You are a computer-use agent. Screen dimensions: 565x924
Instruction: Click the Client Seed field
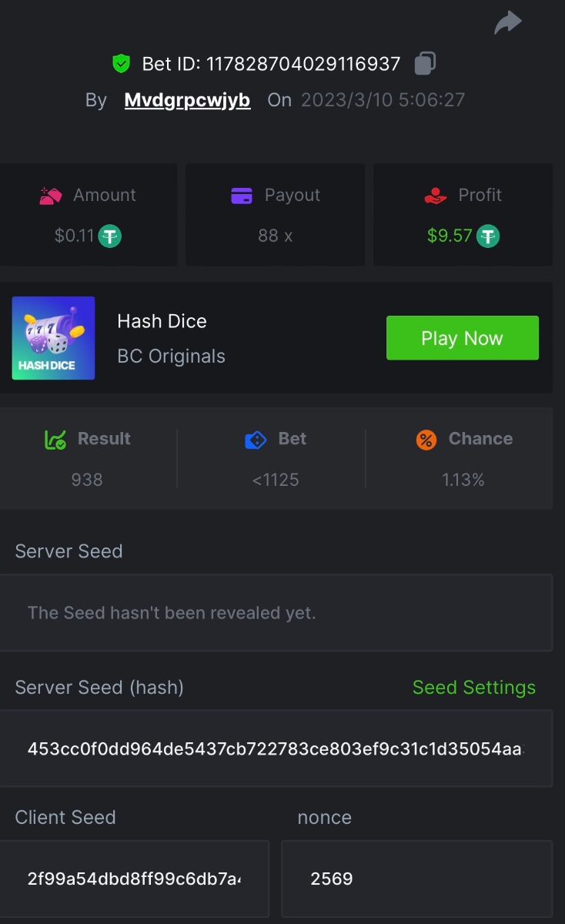coord(134,879)
